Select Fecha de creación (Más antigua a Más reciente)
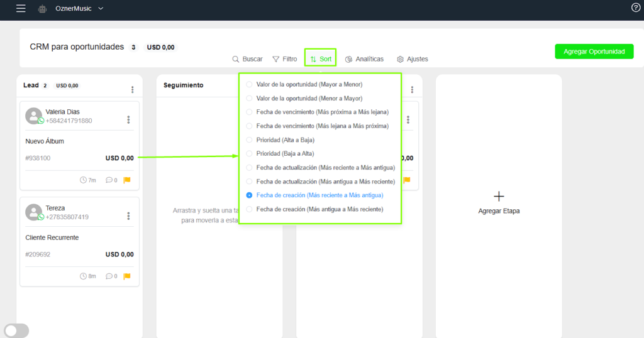644x338 pixels. (314, 209)
